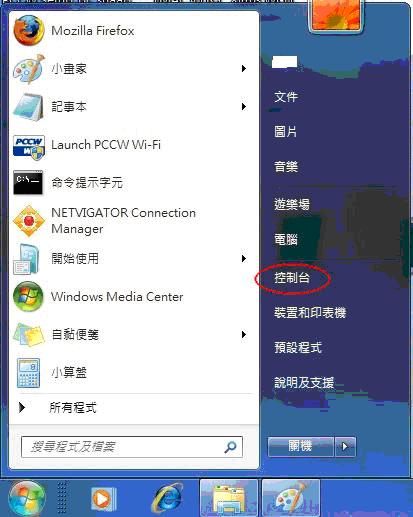Launch NETVIGATOR Connection Manager

(x=123, y=221)
